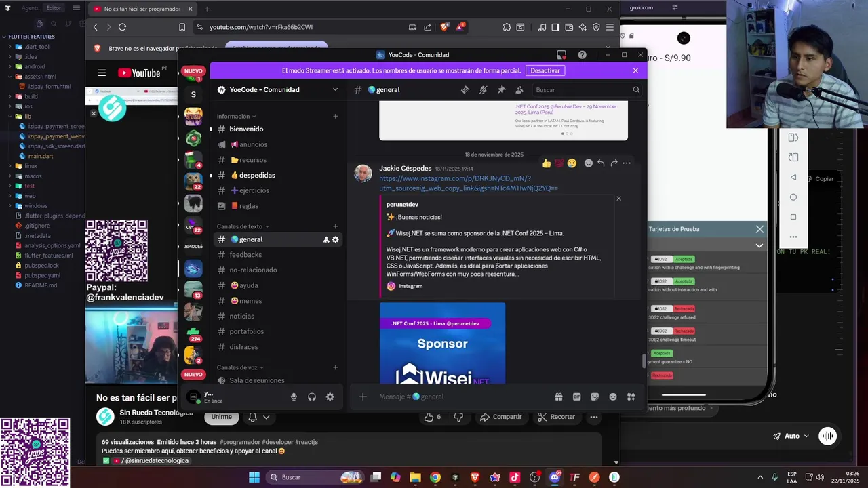The height and width of the screenshot is (488, 868).
Task: Open the emoji picker in message bar
Action: click(x=613, y=396)
